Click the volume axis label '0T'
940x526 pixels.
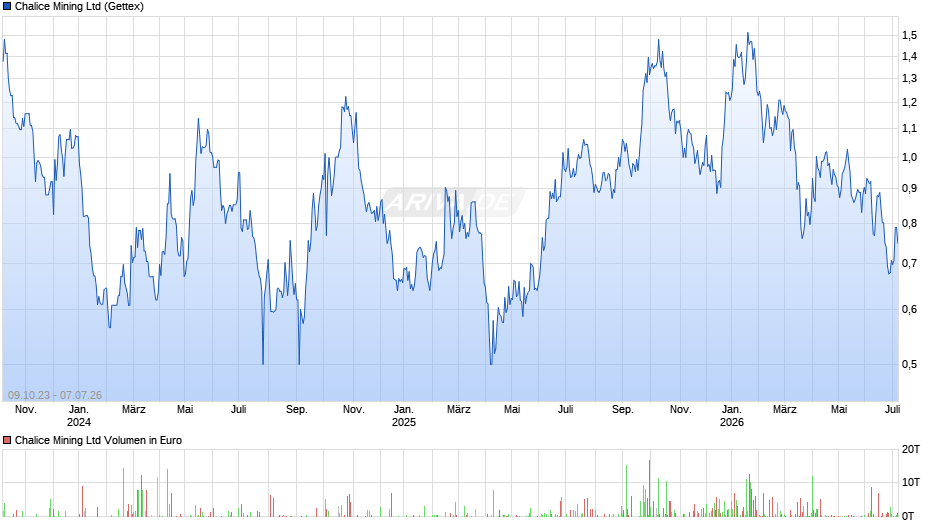point(908,516)
